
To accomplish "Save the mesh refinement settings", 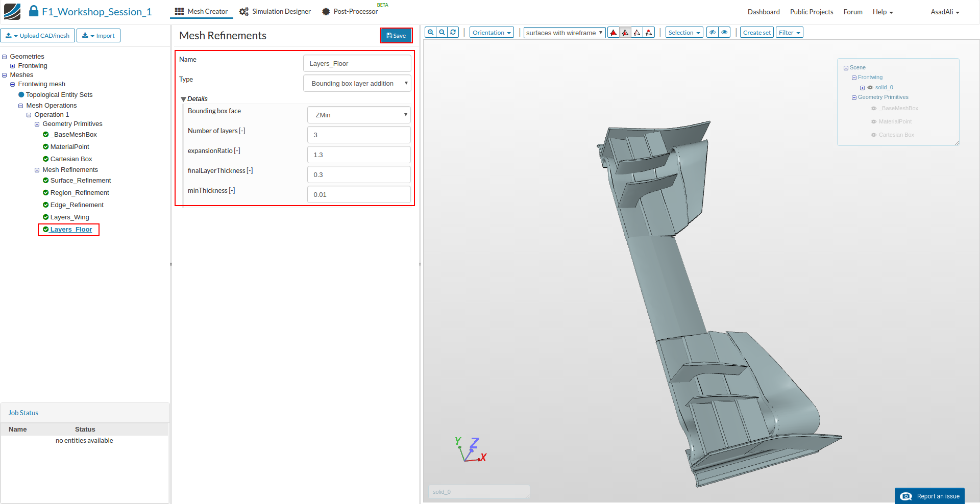I will [x=396, y=36].
